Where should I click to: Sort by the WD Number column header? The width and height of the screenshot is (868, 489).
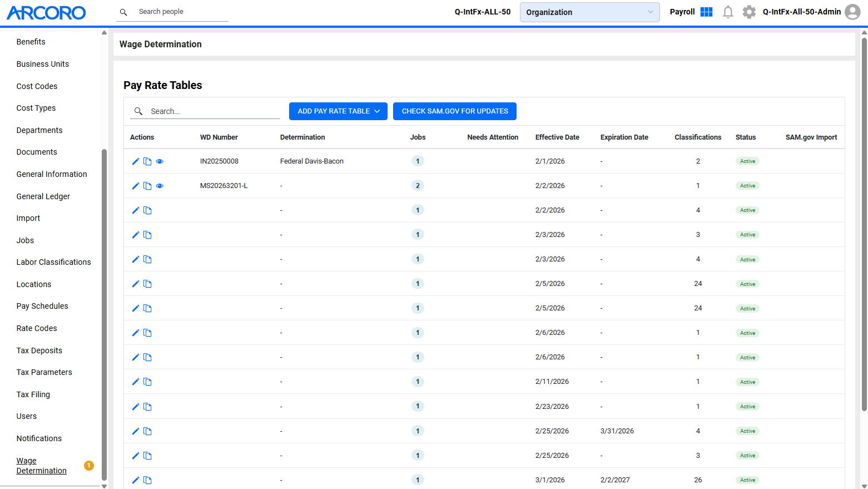pyautogui.click(x=219, y=137)
